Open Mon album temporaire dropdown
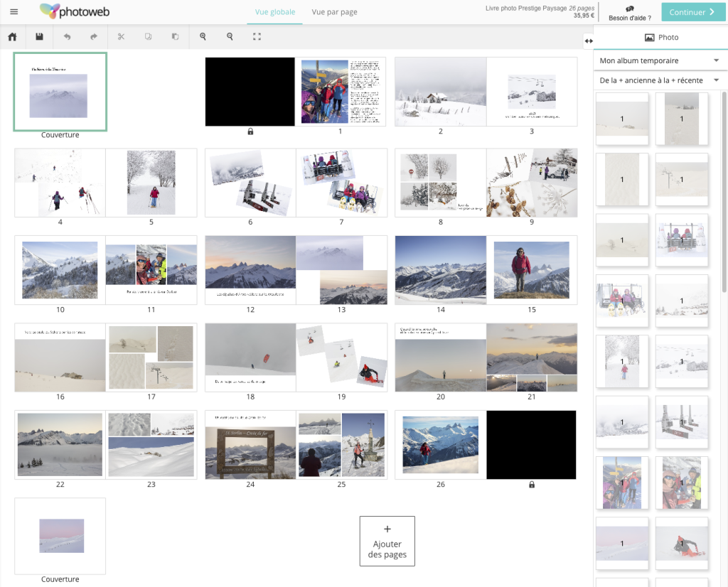 [659, 61]
